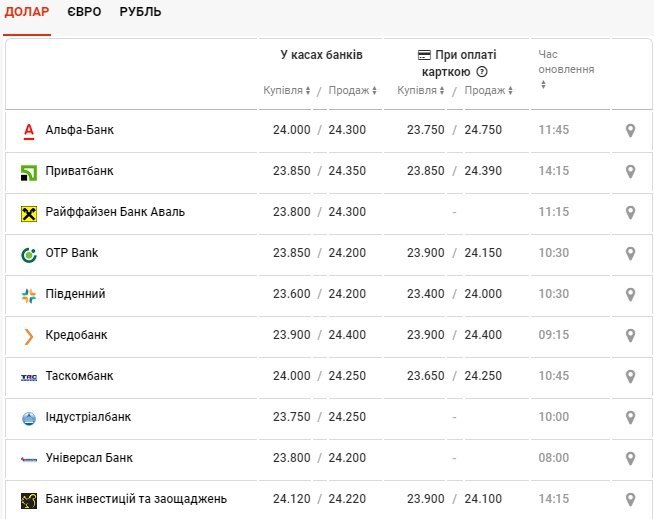Sort by cash desk Купівля column
This screenshot has width=654, height=519.
(x=287, y=91)
